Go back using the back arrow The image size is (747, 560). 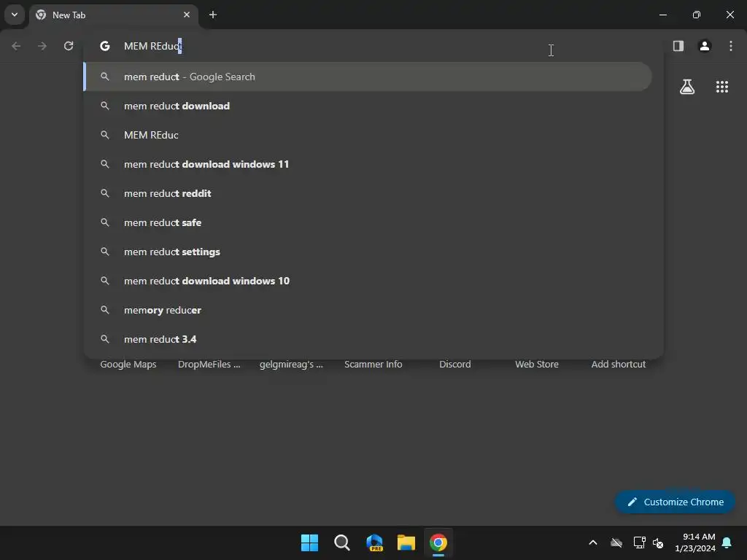click(16, 46)
